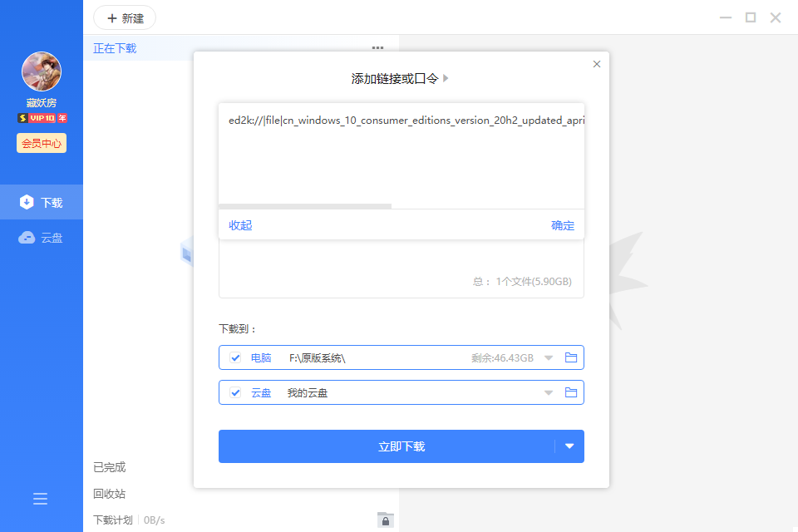Image resolution: width=798 pixels, height=532 pixels.
Task: Open dropdown arrow beside 立即下载 button
Action: coord(569,446)
